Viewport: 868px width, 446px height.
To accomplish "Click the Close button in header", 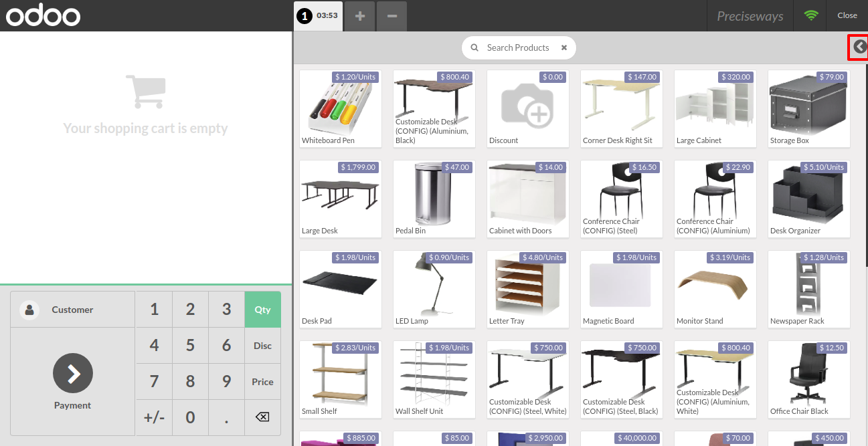I will point(847,15).
